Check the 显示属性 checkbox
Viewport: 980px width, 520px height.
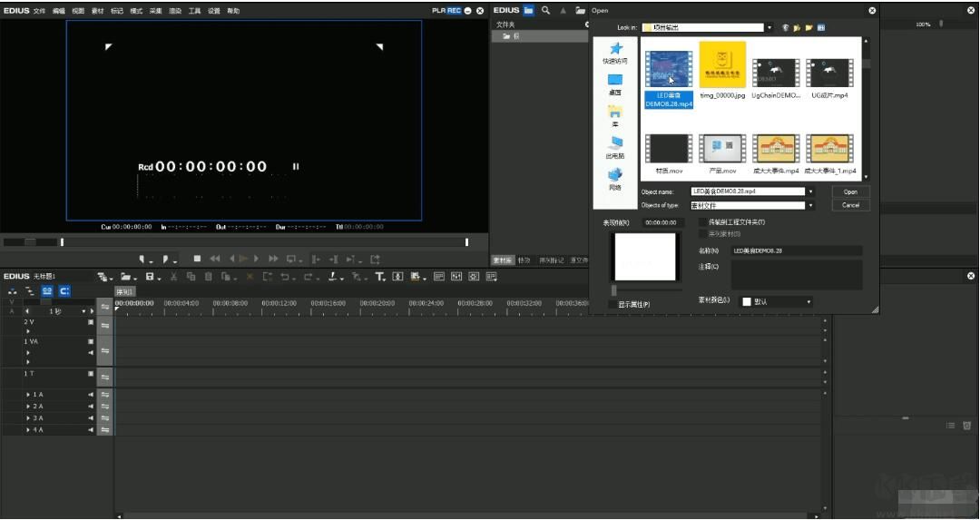point(612,304)
